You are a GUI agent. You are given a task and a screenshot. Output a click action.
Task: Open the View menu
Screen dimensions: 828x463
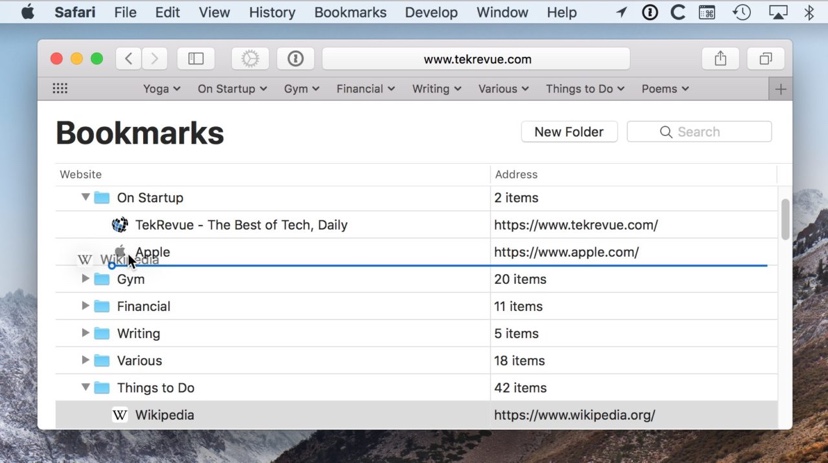214,12
